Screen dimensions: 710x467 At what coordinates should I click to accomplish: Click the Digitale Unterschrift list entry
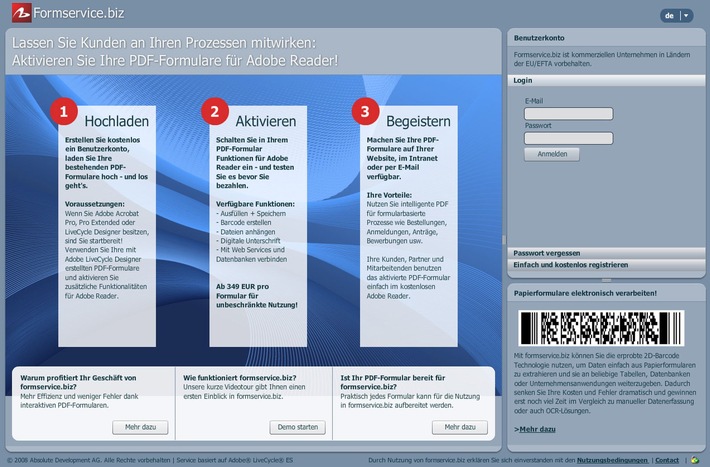click(248, 241)
